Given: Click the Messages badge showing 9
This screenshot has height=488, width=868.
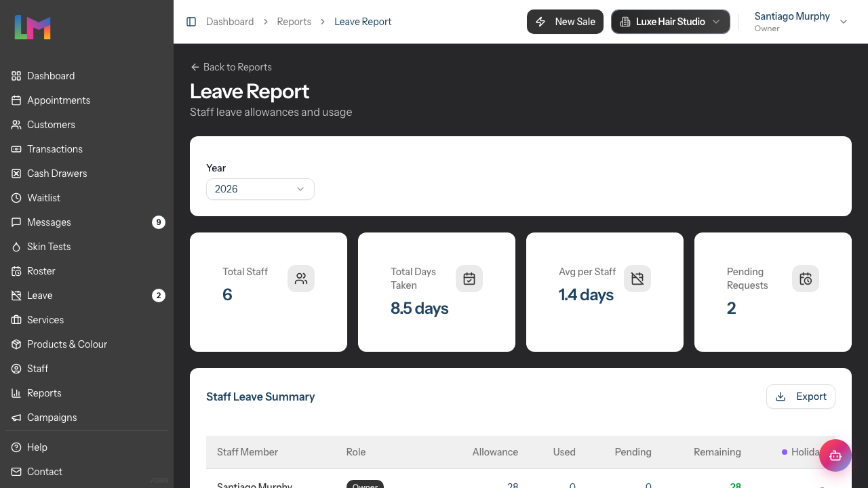Looking at the screenshot, I should [x=159, y=222].
